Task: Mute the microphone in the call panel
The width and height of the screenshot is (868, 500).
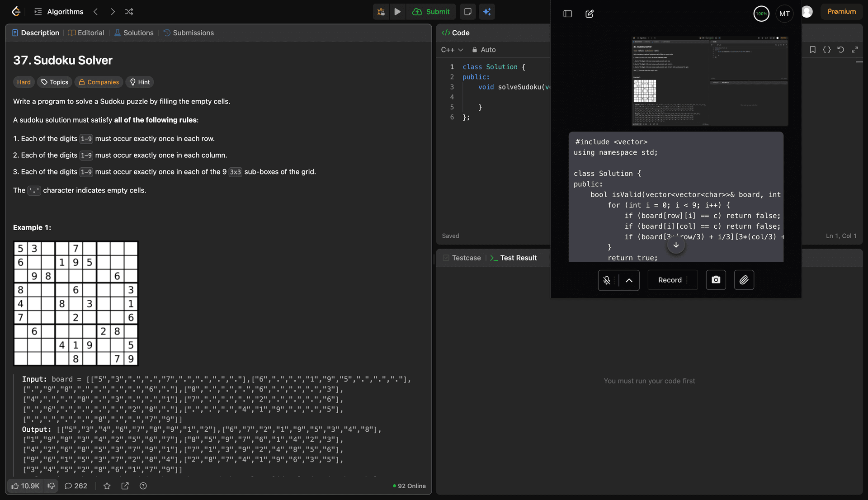Action: coord(607,280)
